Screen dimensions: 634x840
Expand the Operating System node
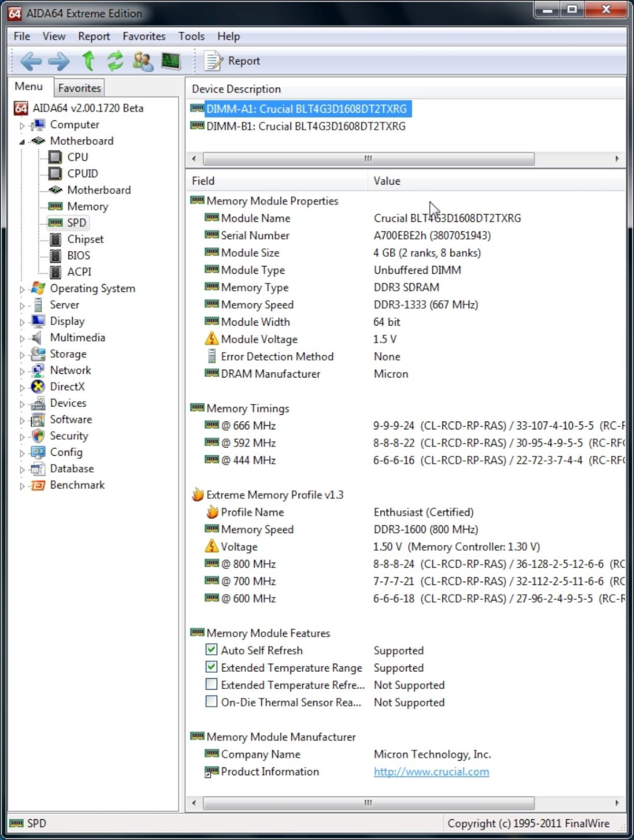click(22, 289)
